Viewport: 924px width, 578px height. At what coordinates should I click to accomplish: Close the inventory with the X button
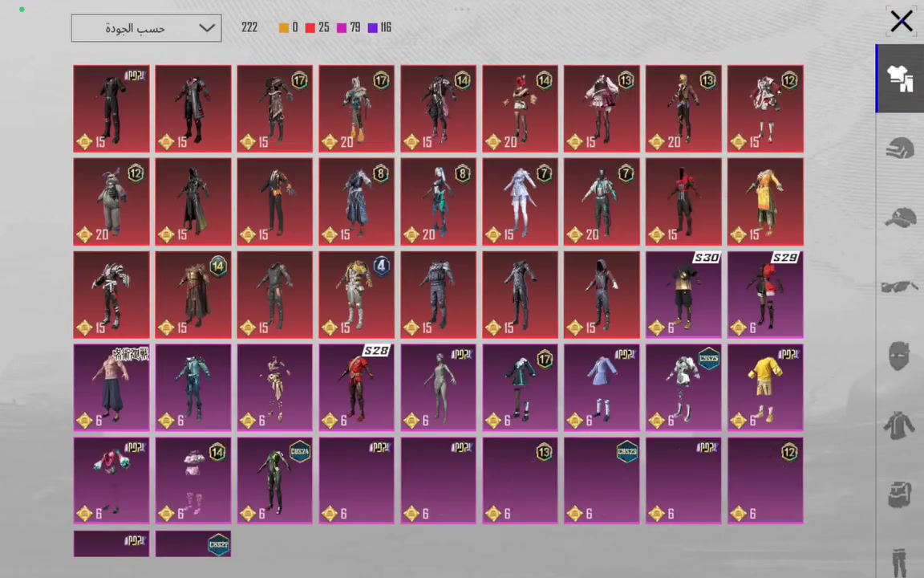point(902,21)
